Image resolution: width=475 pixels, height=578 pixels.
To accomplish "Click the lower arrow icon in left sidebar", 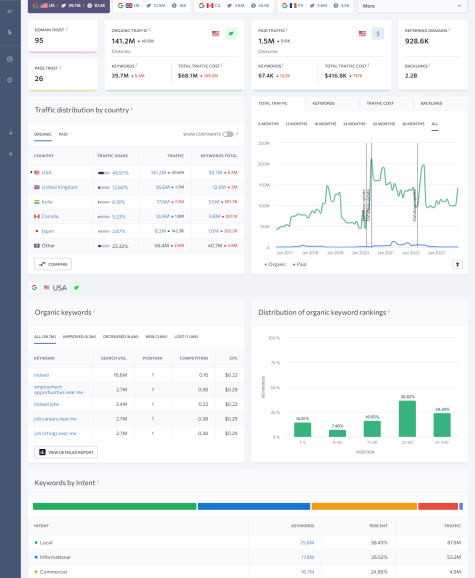I will 10,154.
